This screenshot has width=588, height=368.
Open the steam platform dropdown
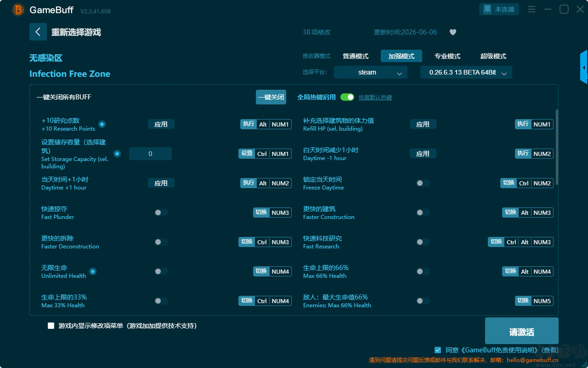[x=371, y=72]
